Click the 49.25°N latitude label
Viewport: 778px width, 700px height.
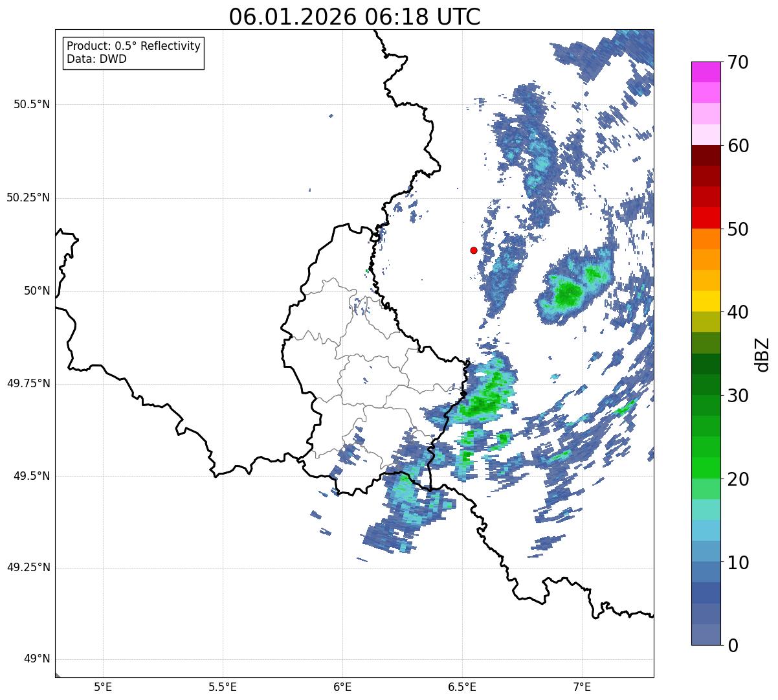coord(28,568)
